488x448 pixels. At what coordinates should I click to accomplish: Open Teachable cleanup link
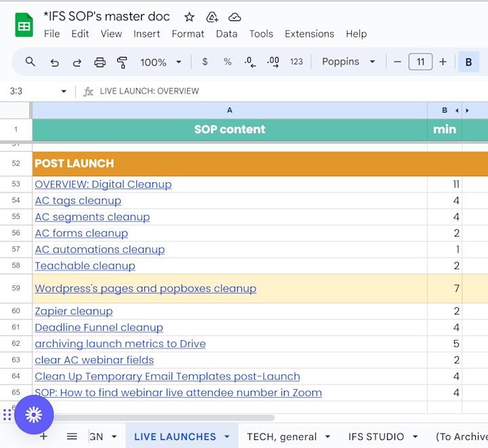coord(85,266)
